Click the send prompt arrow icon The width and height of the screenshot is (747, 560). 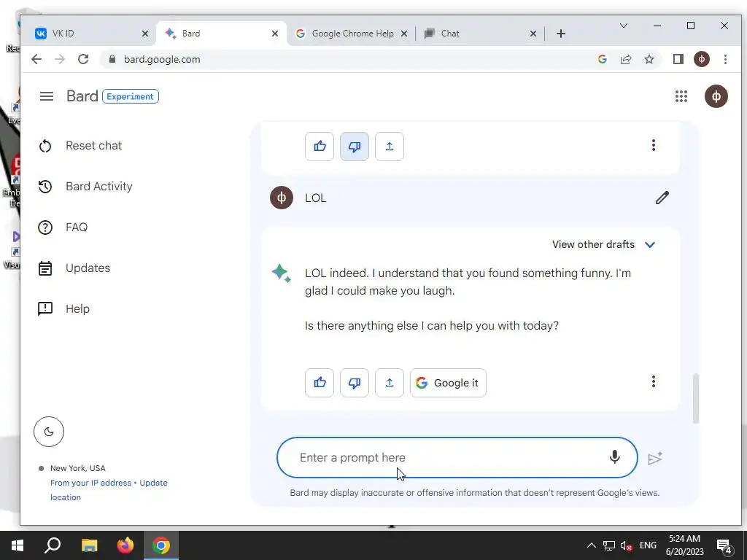(656, 458)
